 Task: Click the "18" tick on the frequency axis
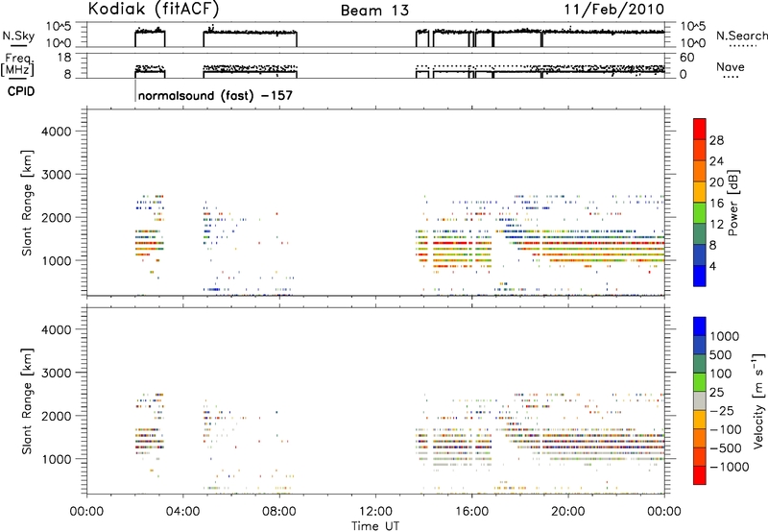[65, 58]
